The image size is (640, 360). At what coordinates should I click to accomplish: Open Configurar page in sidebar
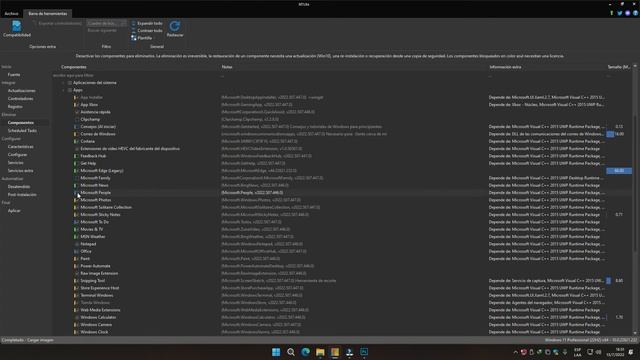tap(18, 155)
